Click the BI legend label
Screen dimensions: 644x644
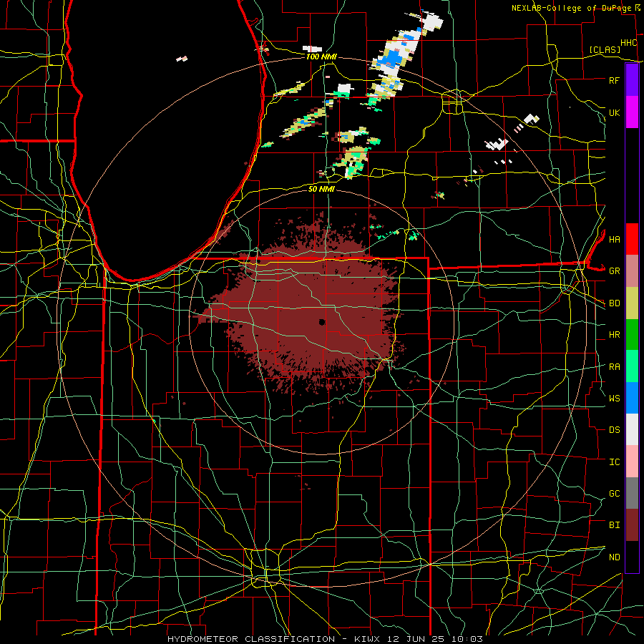[614, 525]
